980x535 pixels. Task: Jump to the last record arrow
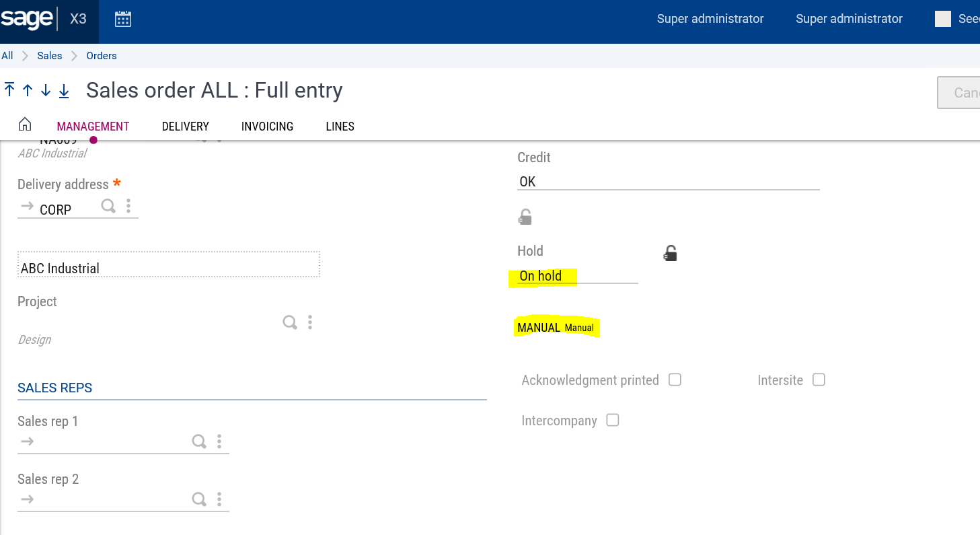point(64,90)
